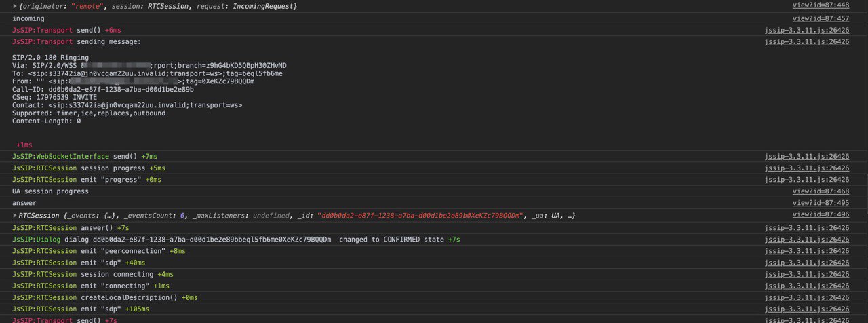
Task: Select the 'Supported: timer,ice,replaces,outbound' line
Action: pos(89,113)
